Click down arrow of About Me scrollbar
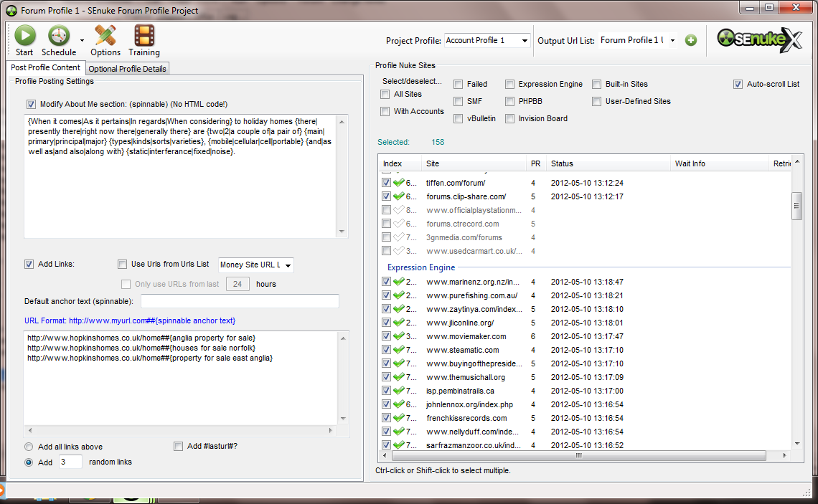This screenshot has width=818, height=504. coord(342,232)
